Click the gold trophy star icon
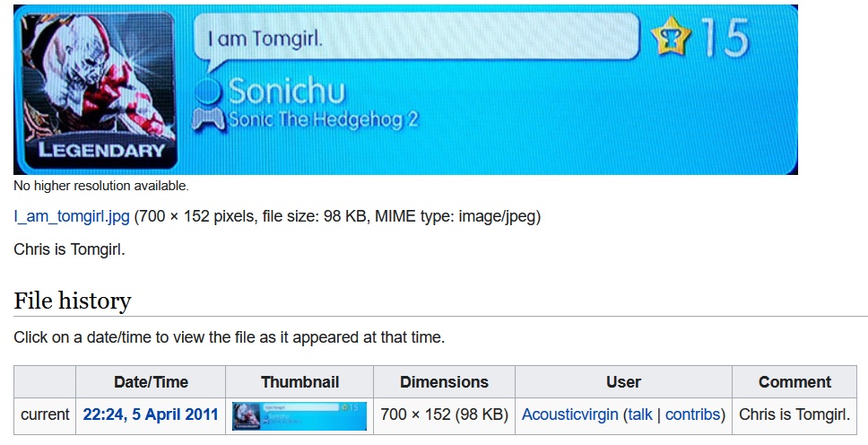Viewport: 868px width, 445px height. [x=672, y=37]
